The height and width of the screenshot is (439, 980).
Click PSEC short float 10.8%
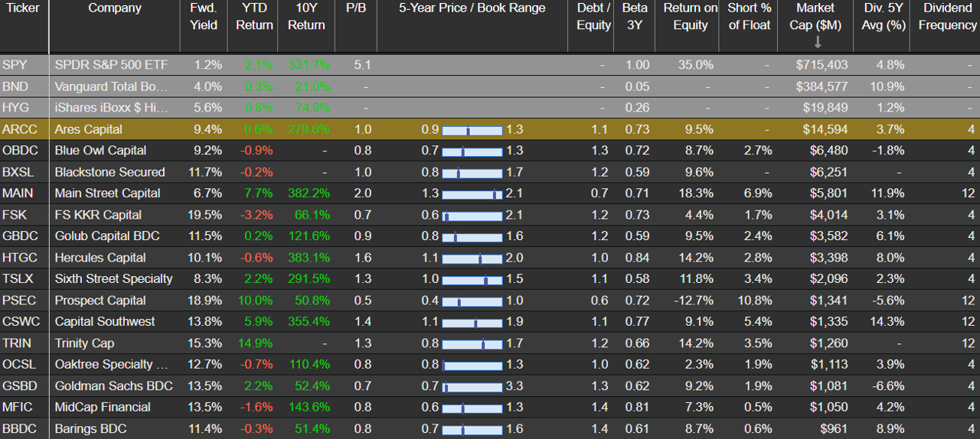753,301
